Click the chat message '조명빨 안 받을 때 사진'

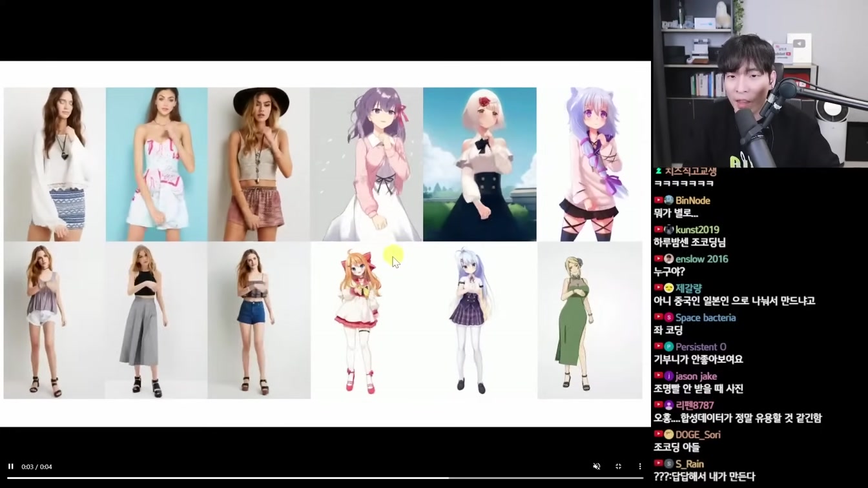tap(698, 389)
